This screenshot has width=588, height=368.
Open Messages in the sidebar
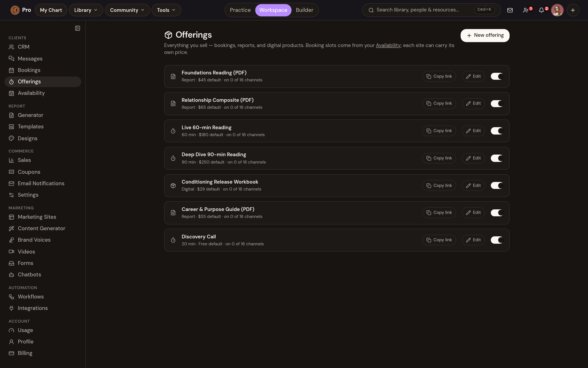click(x=43, y=59)
